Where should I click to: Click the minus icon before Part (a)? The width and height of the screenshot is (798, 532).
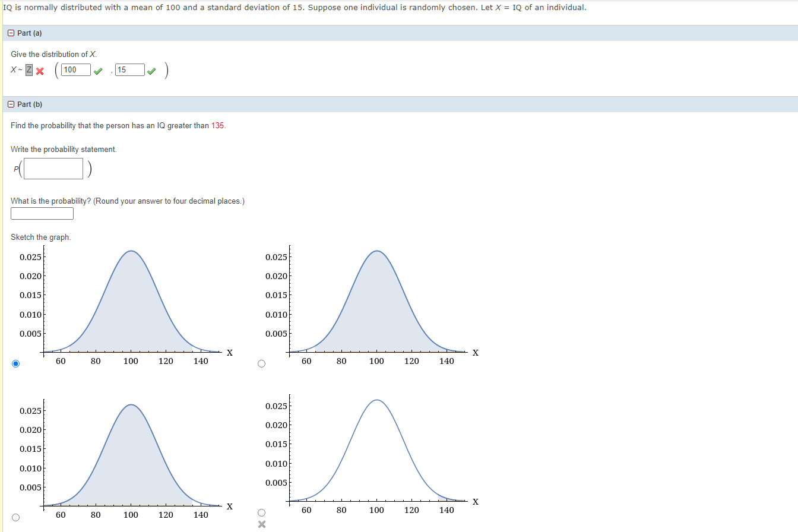tap(11, 33)
